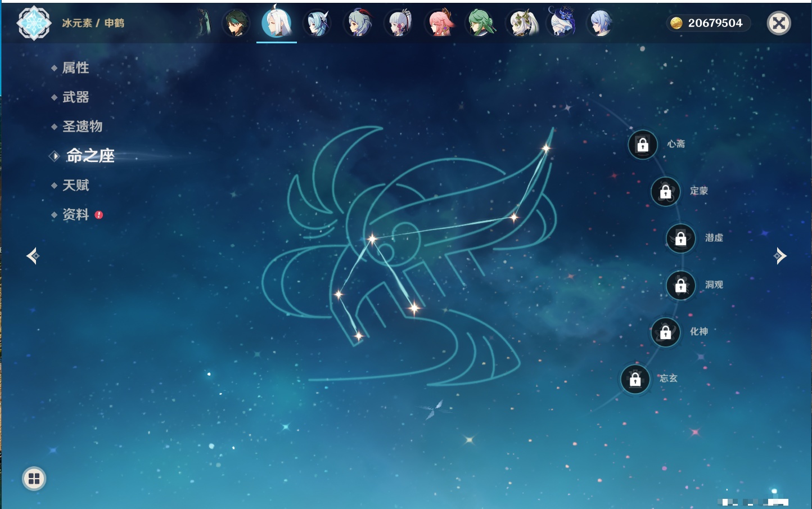The width and height of the screenshot is (812, 509).
Task: Open locked constellation 定蒙
Action: [x=666, y=192]
